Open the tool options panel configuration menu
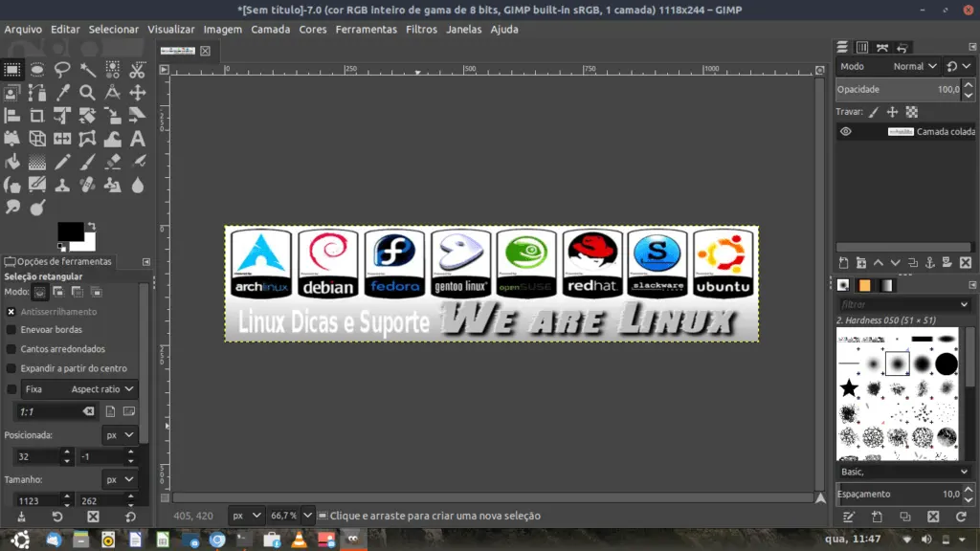Screen dimensions: 980x551 tap(146, 262)
